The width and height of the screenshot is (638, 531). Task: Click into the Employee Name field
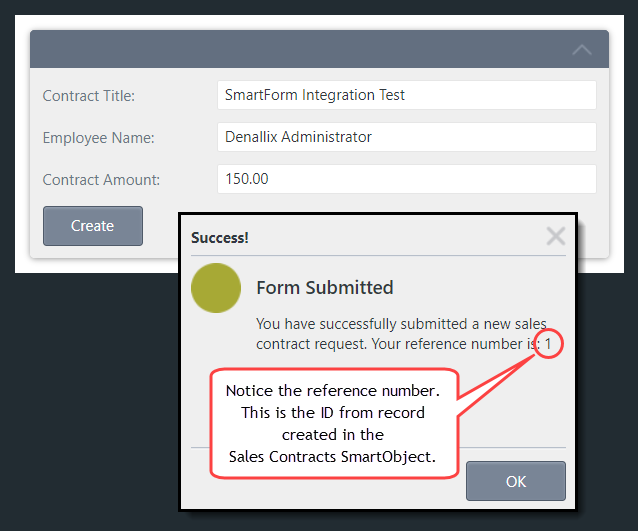(x=406, y=137)
